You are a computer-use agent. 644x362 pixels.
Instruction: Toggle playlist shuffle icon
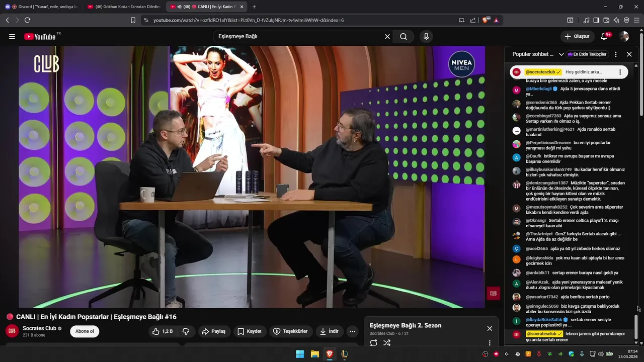[x=387, y=343]
